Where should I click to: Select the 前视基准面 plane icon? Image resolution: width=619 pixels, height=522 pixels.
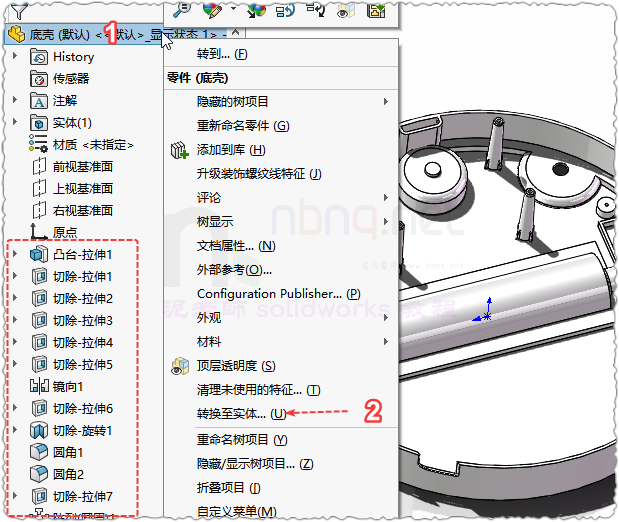click(x=39, y=167)
